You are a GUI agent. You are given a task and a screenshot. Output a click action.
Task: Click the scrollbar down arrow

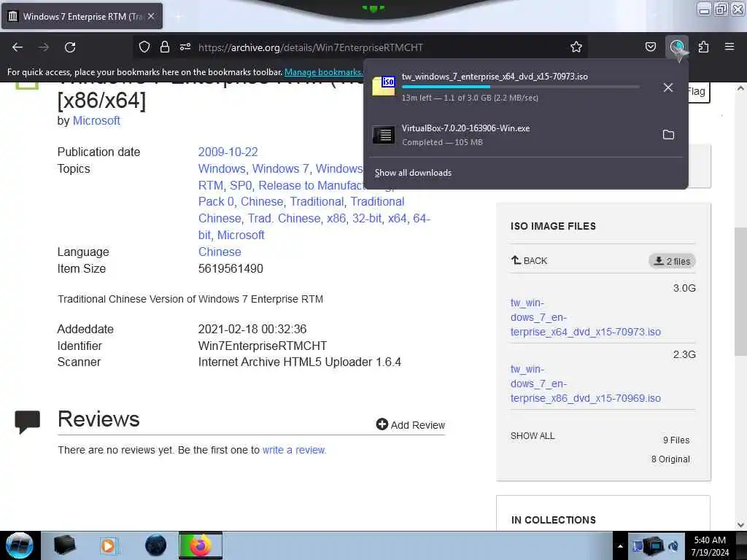coord(740,525)
